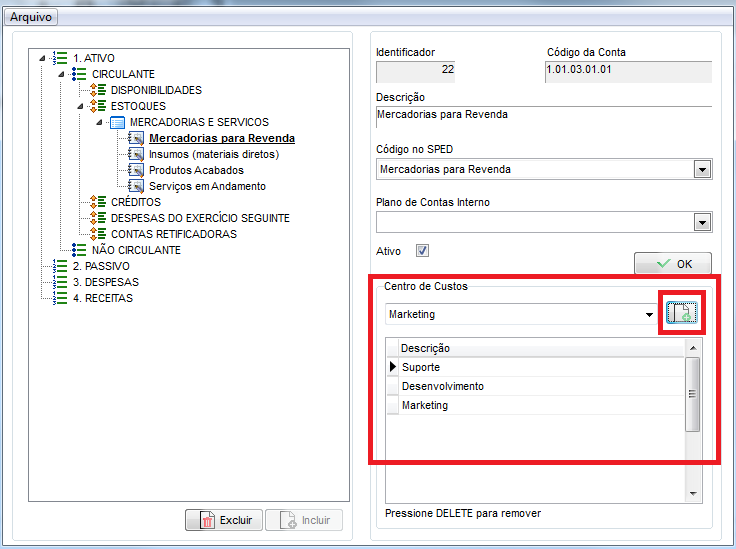The height and width of the screenshot is (549, 736).
Task: Collapse the ESTOQUES tree branch
Action: tap(81, 106)
